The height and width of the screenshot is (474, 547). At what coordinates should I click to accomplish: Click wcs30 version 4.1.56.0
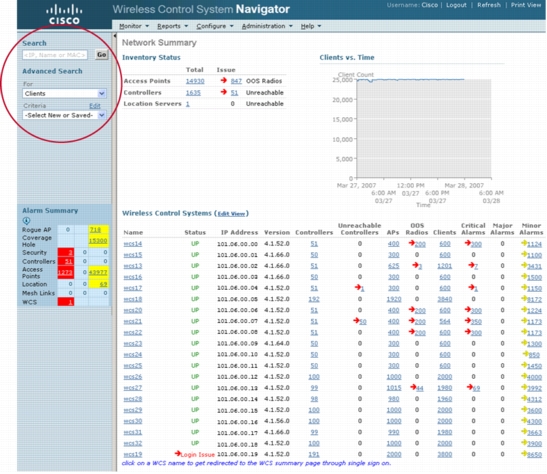[x=277, y=421]
